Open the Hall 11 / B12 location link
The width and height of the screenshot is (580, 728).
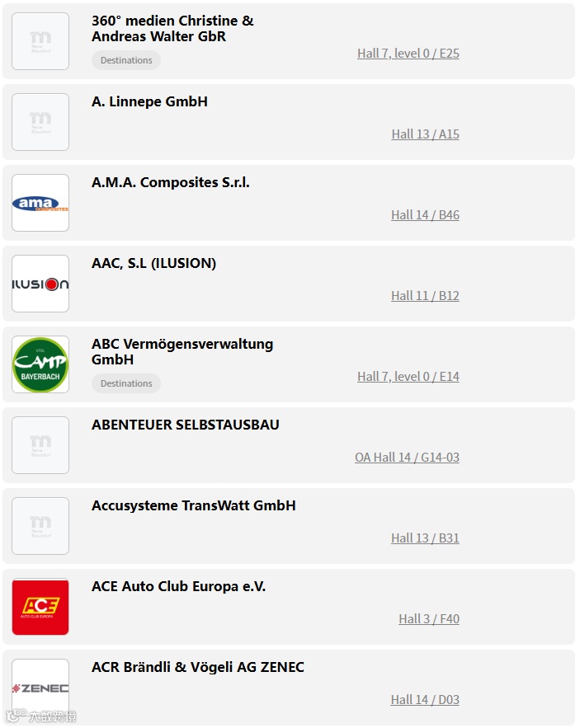coord(425,296)
